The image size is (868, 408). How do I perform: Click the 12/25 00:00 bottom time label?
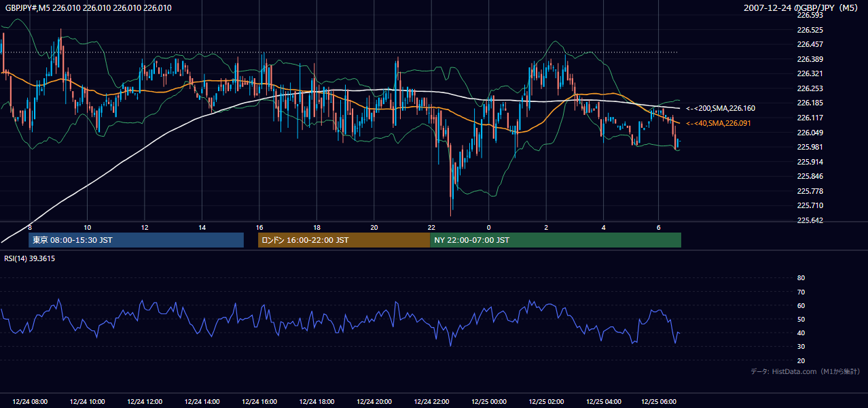[x=488, y=402]
